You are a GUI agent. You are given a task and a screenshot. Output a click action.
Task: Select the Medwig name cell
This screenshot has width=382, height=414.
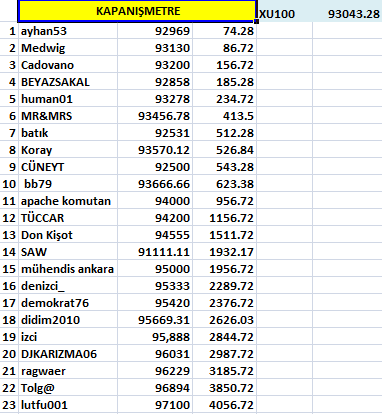tap(68, 48)
